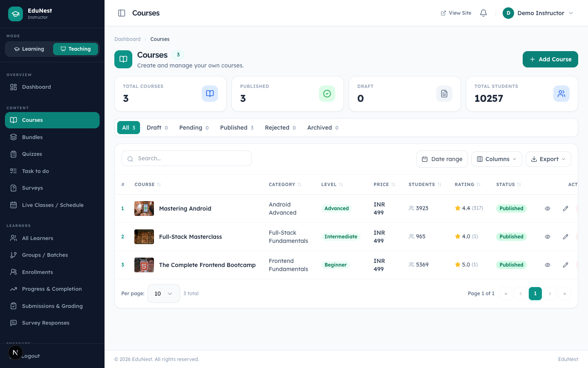Open the Date range picker

point(442,159)
